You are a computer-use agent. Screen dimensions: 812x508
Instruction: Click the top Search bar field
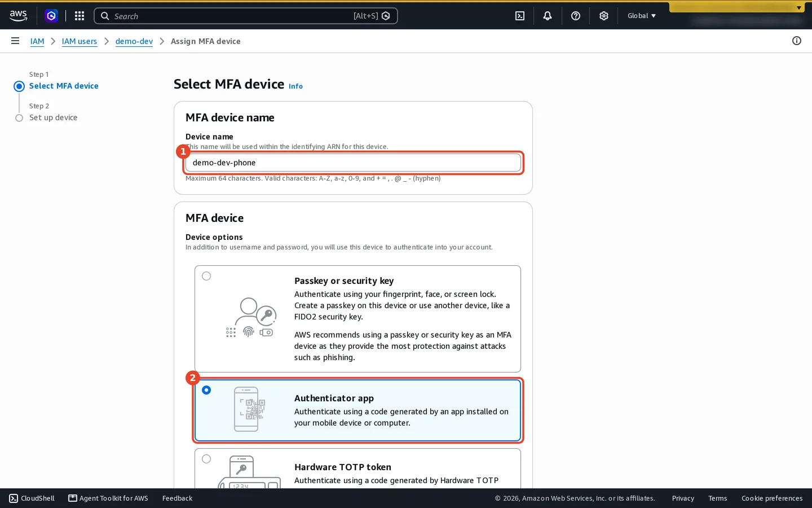pos(246,16)
